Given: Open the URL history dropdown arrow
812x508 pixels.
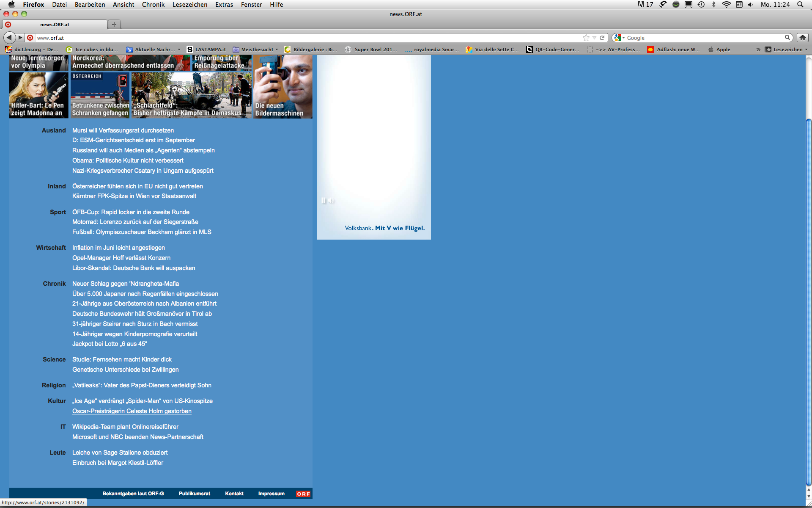Looking at the screenshot, I should pos(594,38).
